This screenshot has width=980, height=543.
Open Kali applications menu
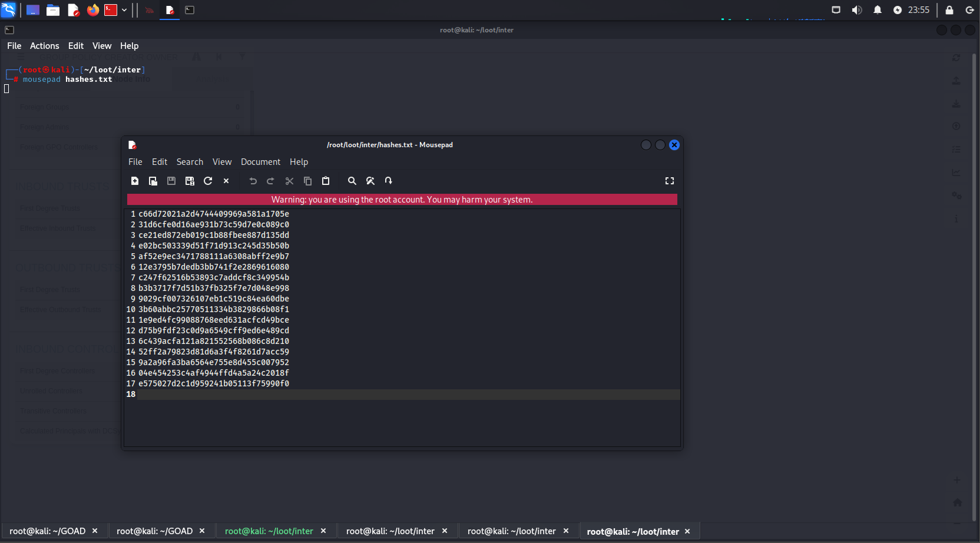[9, 10]
